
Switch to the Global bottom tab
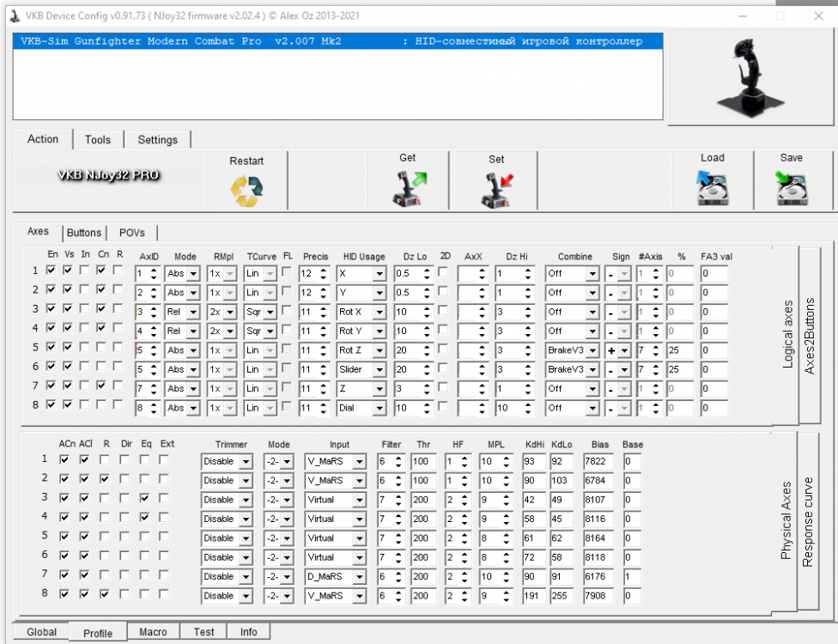(42, 632)
